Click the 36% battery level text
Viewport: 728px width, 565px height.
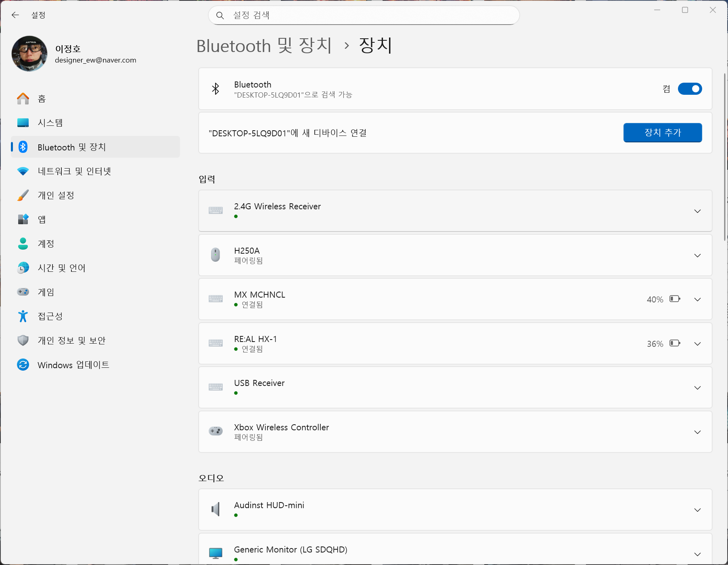(655, 344)
